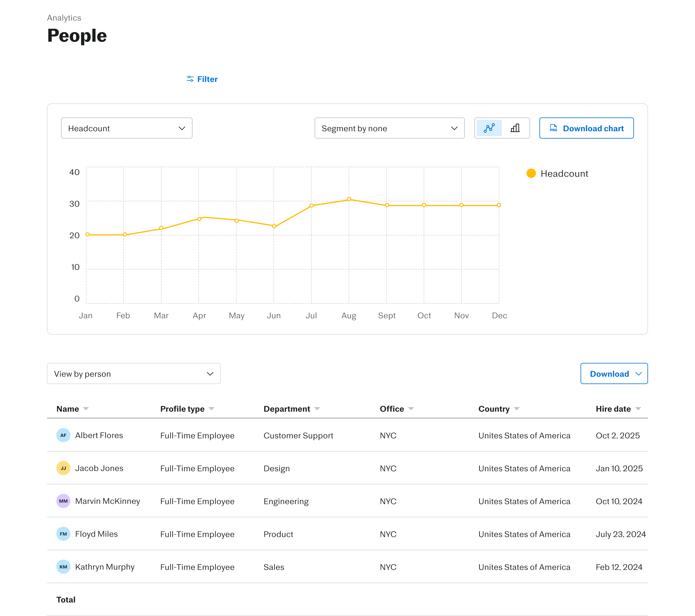Click the yellow Headcount legend swatch

pyautogui.click(x=531, y=174)
